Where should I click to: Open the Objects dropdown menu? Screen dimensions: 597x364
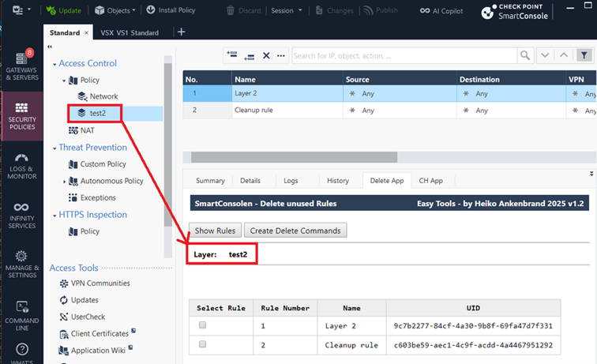coord(115,10)
